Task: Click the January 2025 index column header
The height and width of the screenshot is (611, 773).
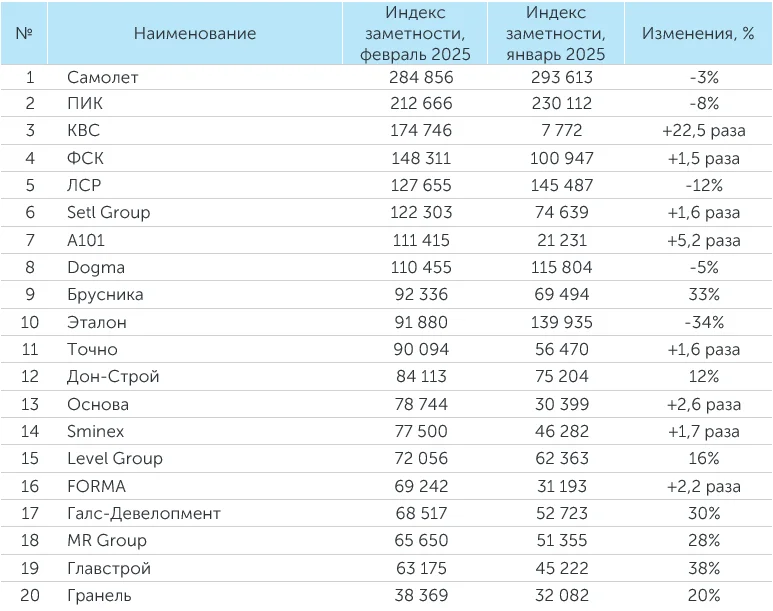Action: click(556, 33)
